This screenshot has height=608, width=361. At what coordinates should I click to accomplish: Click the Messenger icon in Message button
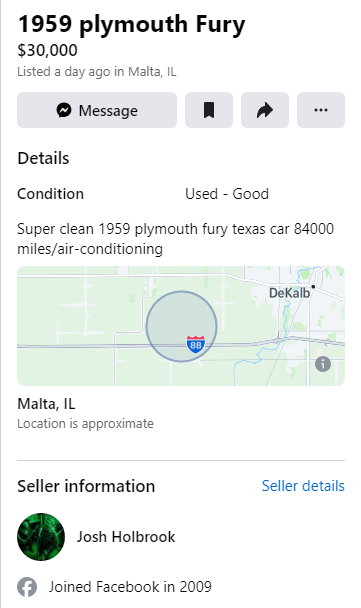click(x=64, y=110)
